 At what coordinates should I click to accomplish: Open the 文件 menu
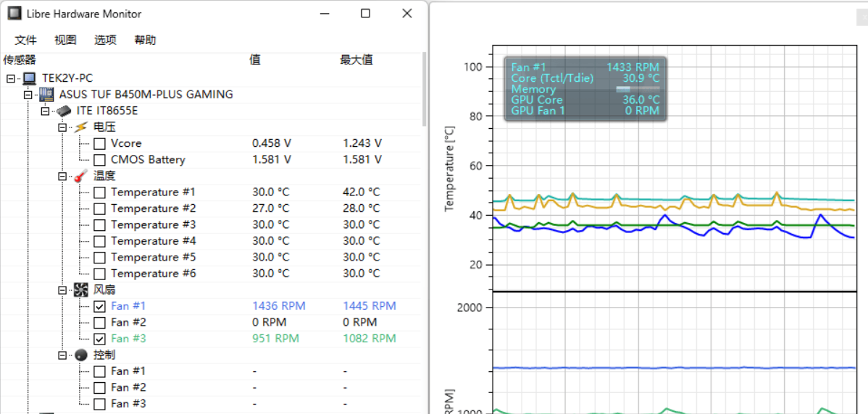point(25,41)
